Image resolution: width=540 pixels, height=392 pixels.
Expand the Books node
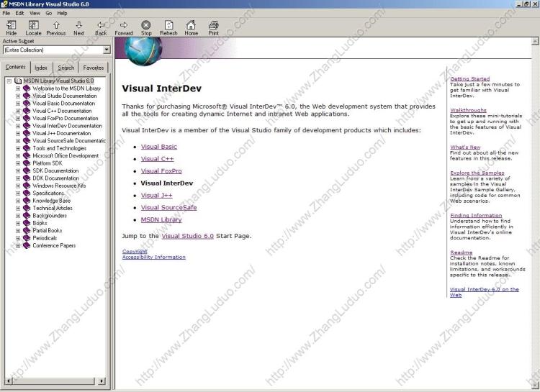tap(18, 223)
